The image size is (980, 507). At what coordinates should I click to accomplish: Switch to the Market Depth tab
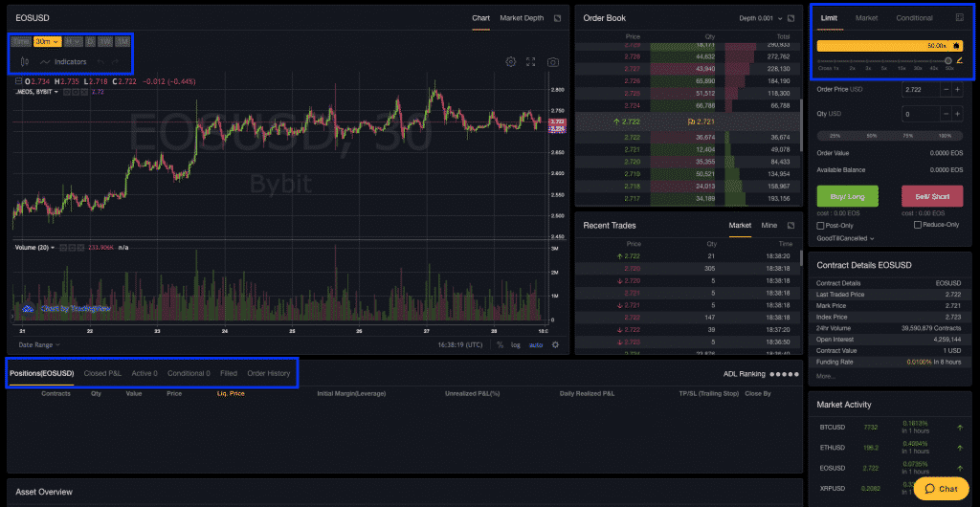tap(522, 18)
